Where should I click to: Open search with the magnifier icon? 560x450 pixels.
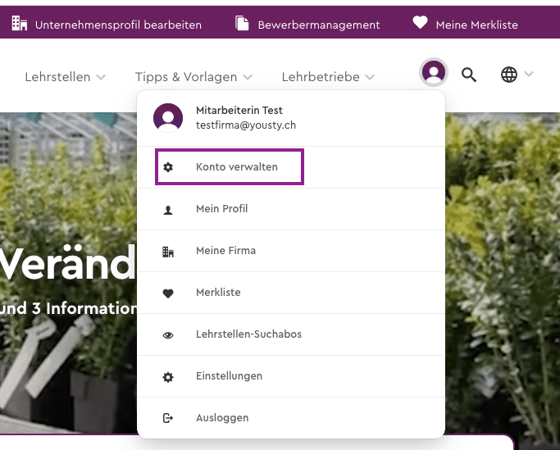point(469,75)
